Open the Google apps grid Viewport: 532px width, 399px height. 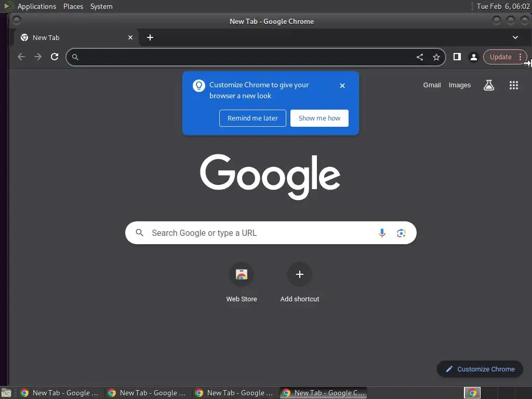514,85
